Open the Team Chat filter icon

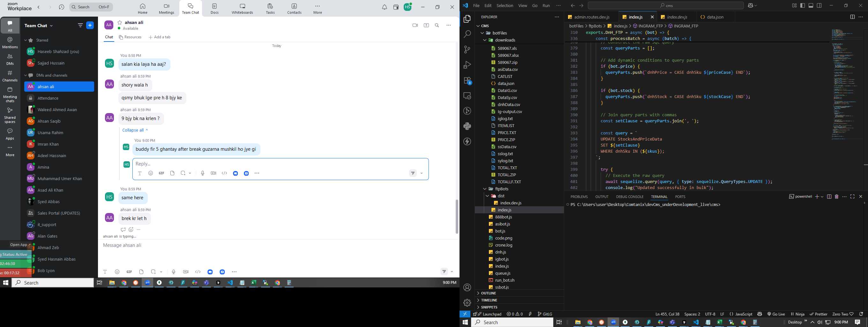[80, 25]
